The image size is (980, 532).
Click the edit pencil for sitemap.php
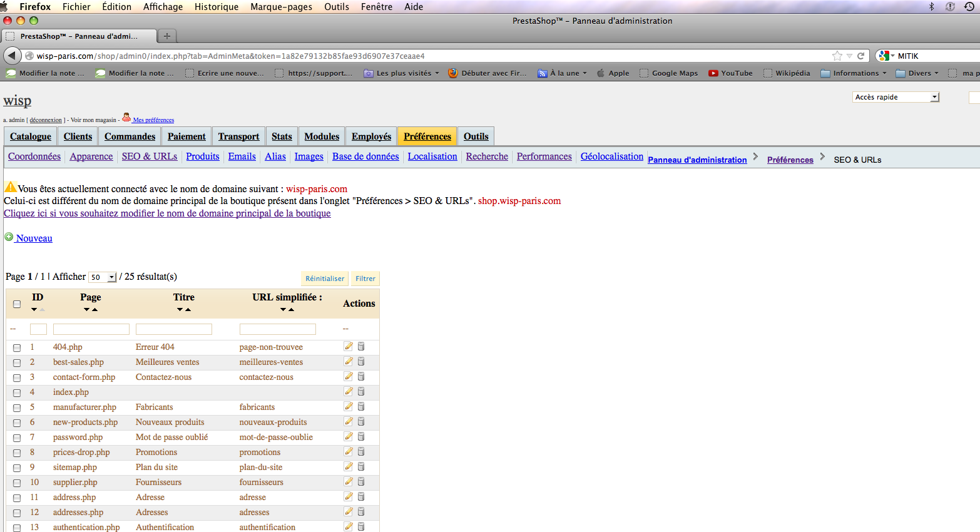point(349,466)
